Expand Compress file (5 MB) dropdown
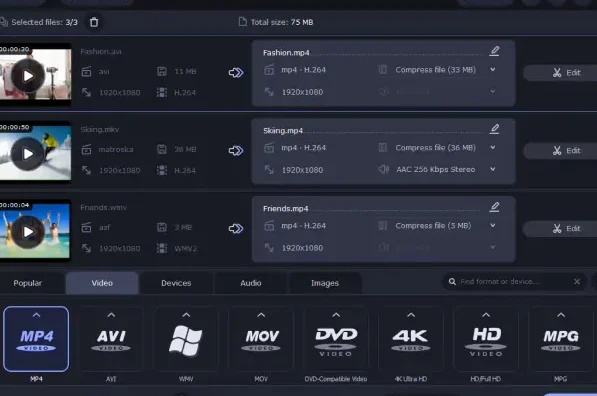Screen dimensions: 597x396 (493, 225)
